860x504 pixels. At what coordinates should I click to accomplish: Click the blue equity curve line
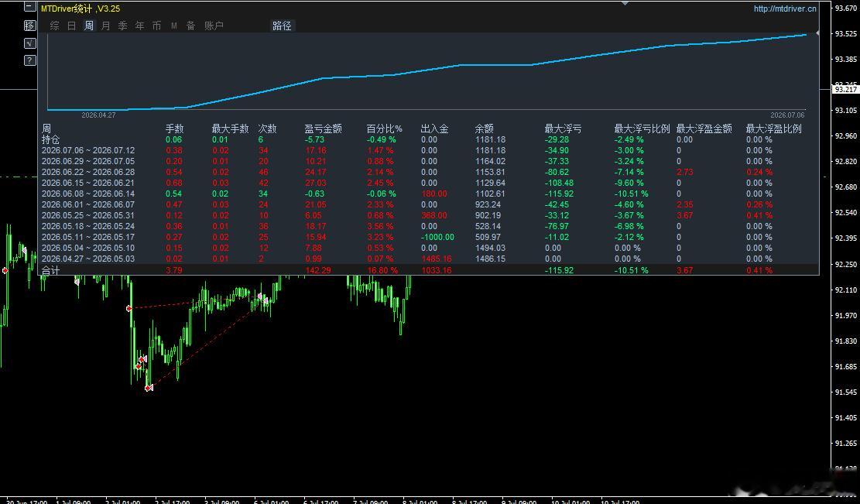(428, 71)
